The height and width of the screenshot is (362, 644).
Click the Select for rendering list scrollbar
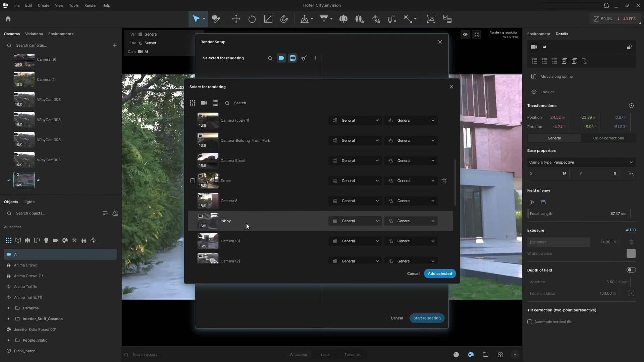[455, 183]
